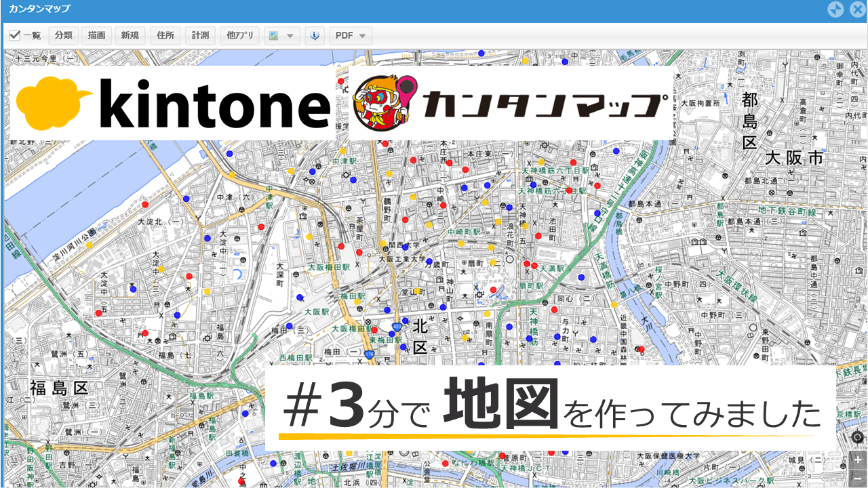The image size is (868, 488).
Task: Expand the PDF export dropdown
Action: (x=351, y=36)
